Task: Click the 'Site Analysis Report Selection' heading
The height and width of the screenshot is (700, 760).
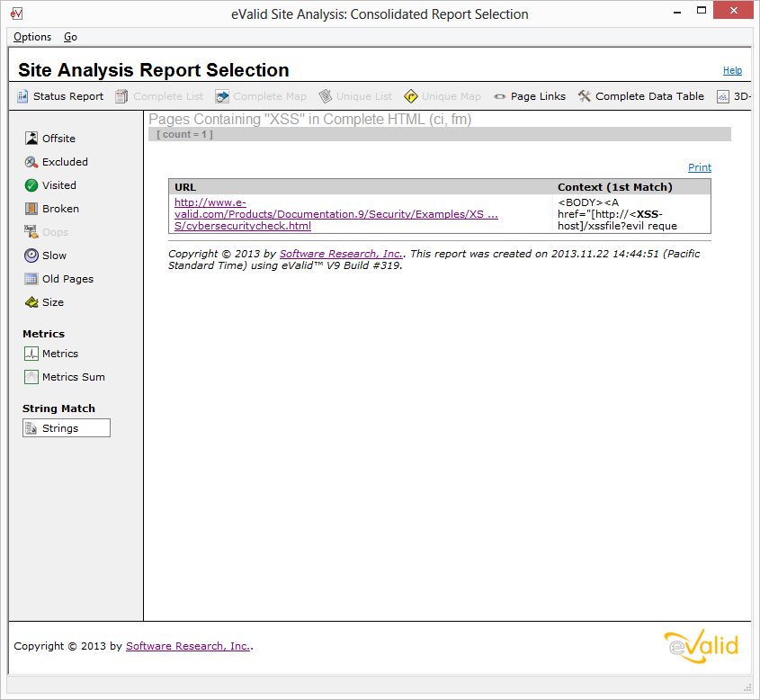Action: click(x=154, y=70)
